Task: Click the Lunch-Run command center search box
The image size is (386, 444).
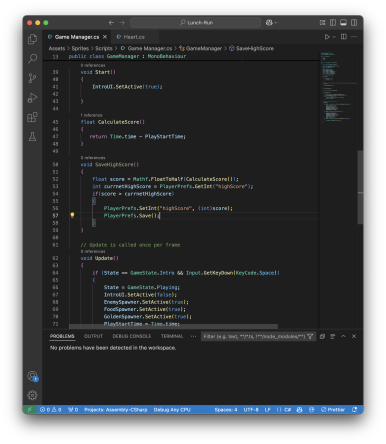Action: point(196,23)
